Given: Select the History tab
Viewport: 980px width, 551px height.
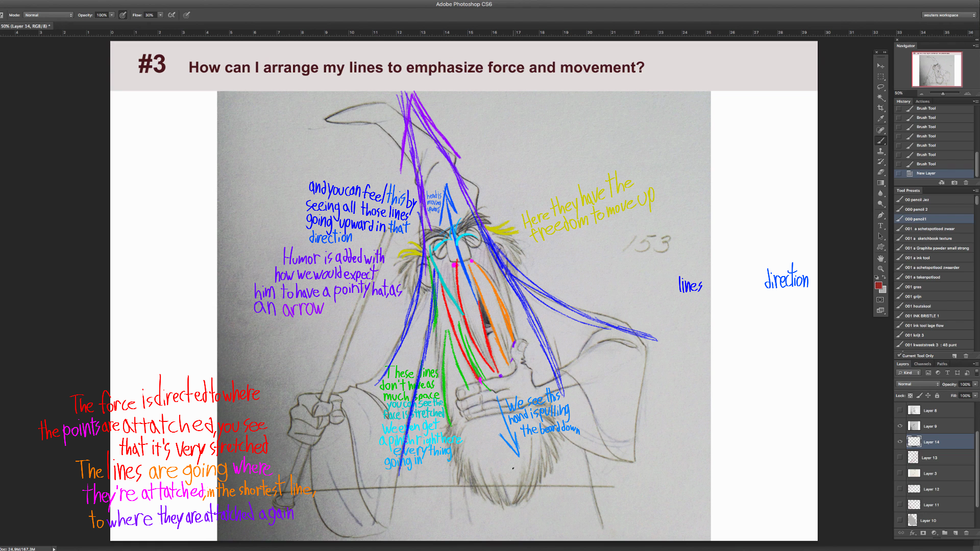Looking at the screenshot, I should click(903, 101).
